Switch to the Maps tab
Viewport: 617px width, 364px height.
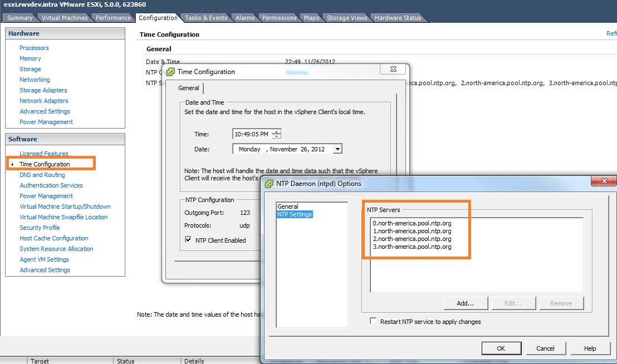tap(311, 18)
